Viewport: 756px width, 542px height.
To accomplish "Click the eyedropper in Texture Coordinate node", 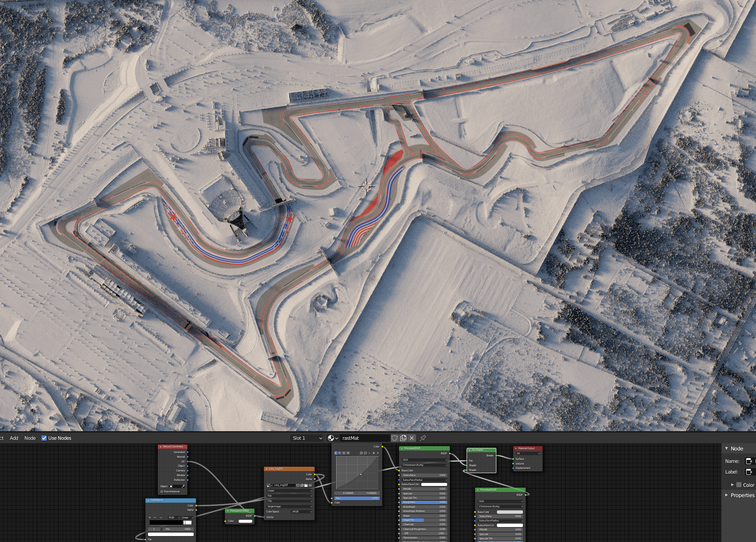I will [183, 486].
